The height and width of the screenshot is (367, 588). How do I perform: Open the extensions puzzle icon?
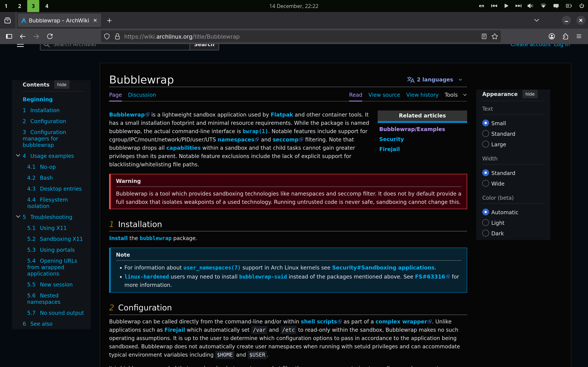pyautogui.click(x=565, y=36)
